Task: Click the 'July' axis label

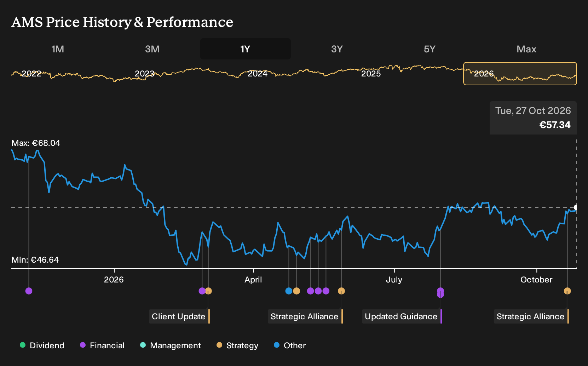Action: 394,280
